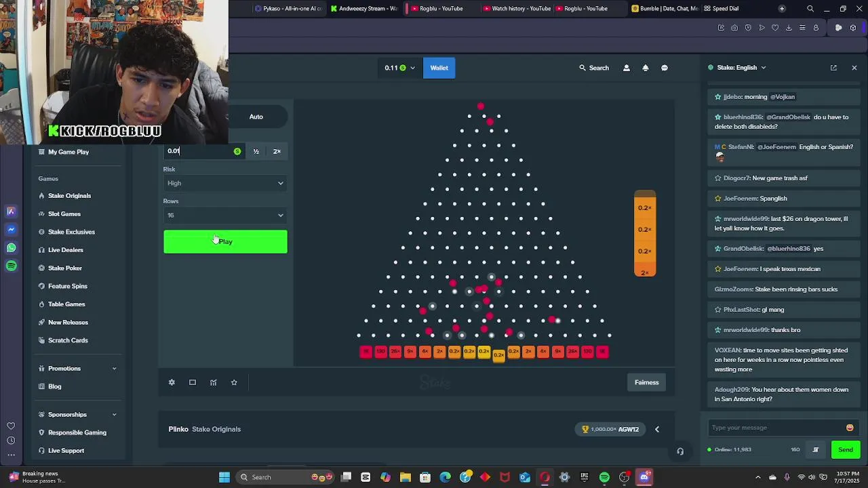Send the chat message

point(846,449)
